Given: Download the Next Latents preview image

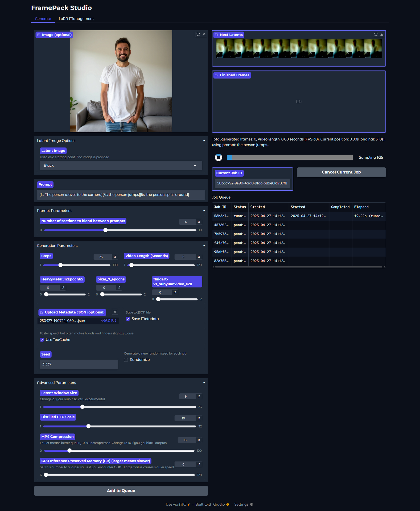Looking at the screenshot, I should pyautogui.click(x=382, y=34).
